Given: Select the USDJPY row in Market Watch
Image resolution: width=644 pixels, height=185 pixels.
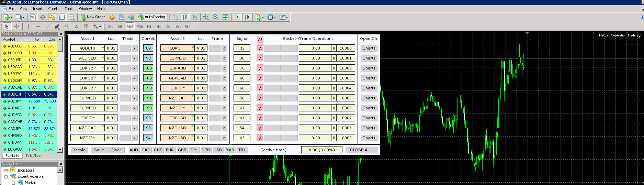Looking at the screenshot, I should (29, 74).
